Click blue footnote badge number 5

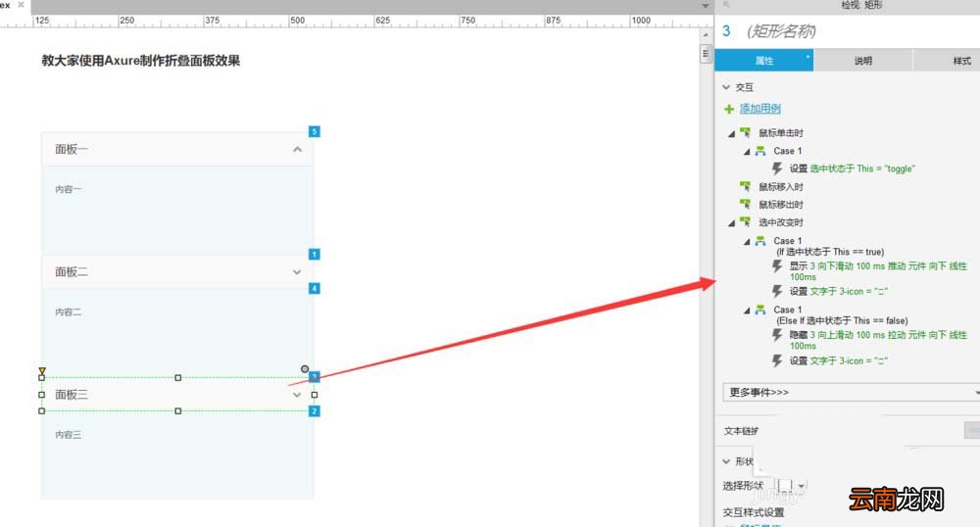[x=315, y=131]
